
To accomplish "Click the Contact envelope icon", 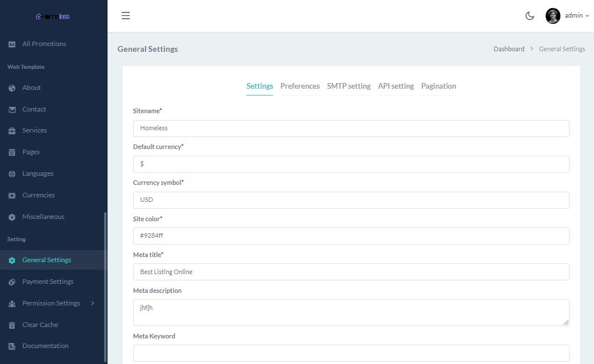I will coord(12,109).
